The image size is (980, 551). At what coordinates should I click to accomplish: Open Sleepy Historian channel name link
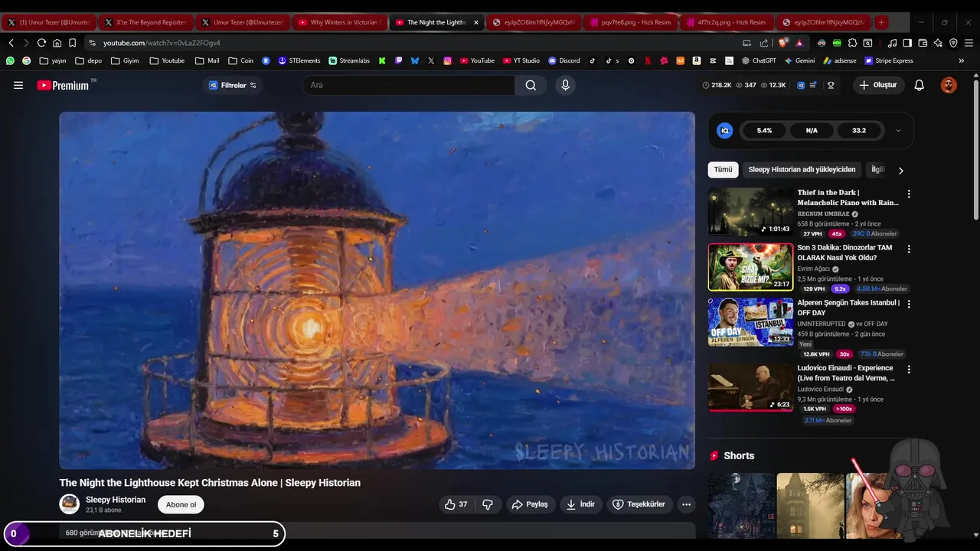116,500
